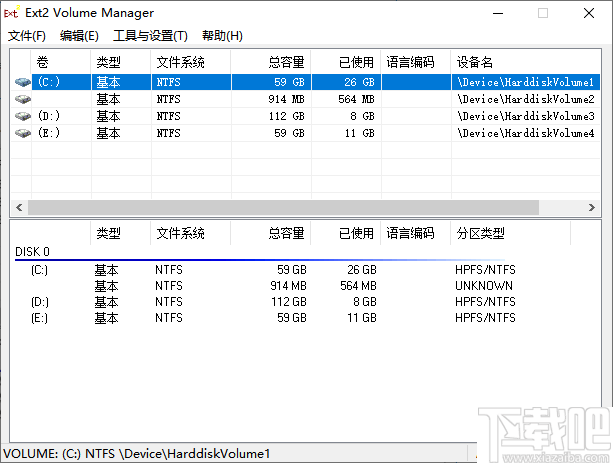This screenshot has width=613, height=463.
Task: Click the drive icon for volume (D:)
Action: 23,116
